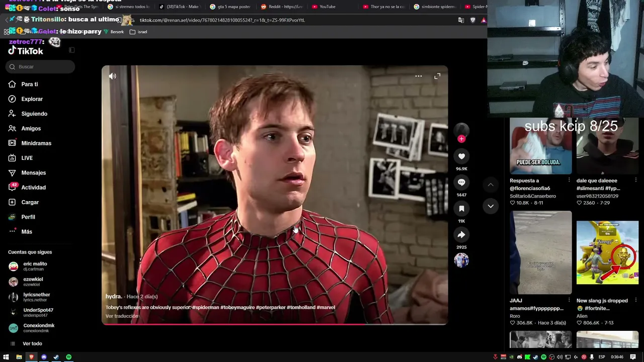
Task: Click the Buscar search field
Action: click(x=41, y=67)
